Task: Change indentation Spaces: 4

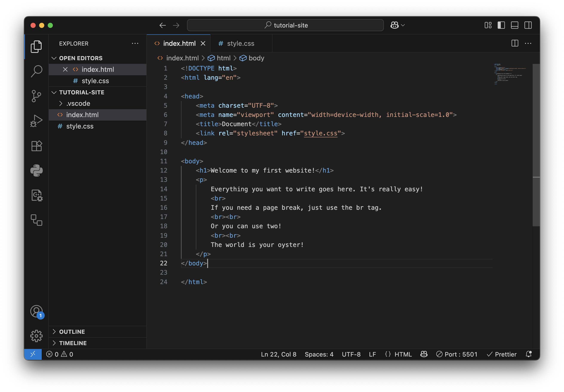Action: tap(319, 354)
